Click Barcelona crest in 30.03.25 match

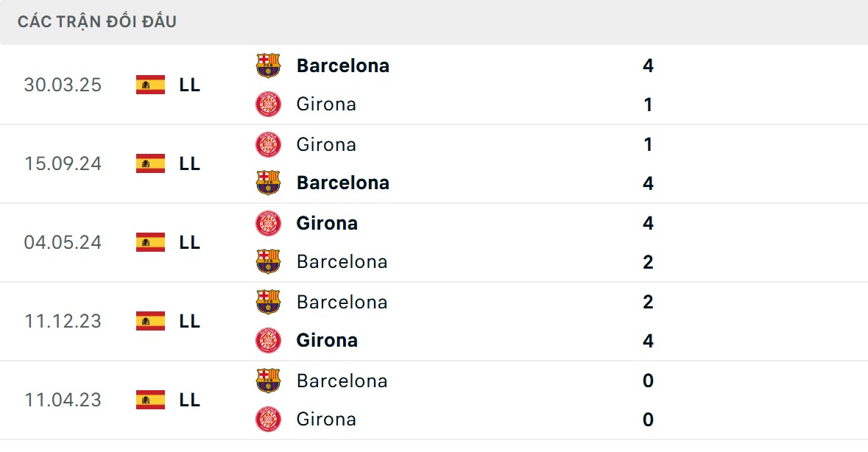pyautogui.click(x=268, y=66)
